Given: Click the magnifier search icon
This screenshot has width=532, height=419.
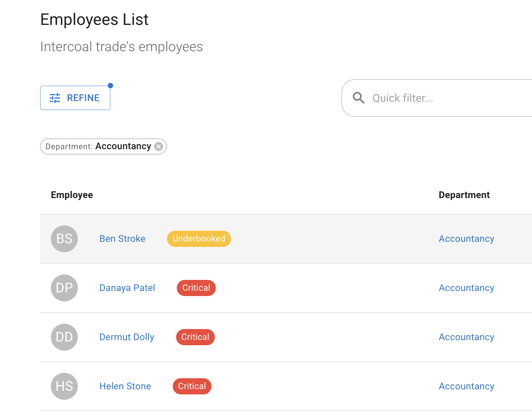Looking at the screenshot, I should [359, 98].
